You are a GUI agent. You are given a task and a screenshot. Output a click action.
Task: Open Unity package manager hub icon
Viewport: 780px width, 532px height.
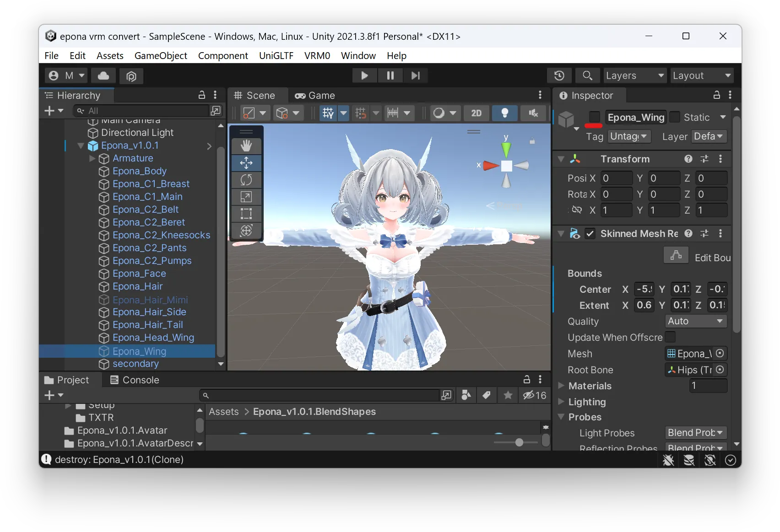click(131, 75)
